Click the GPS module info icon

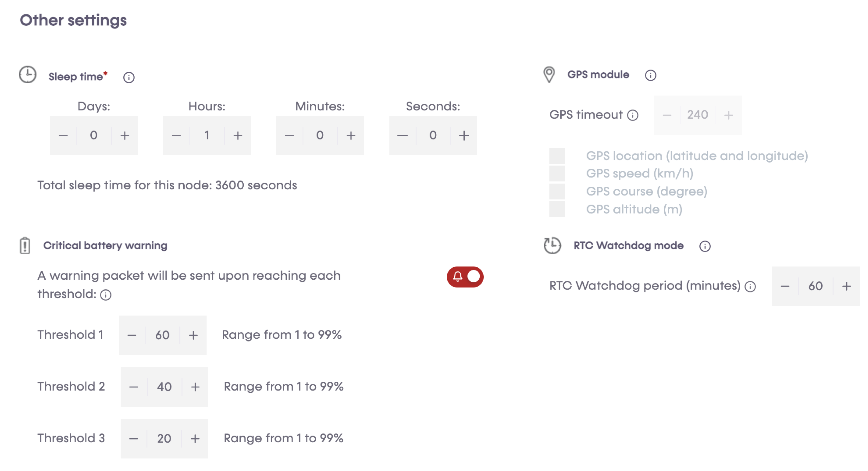click(650, 75)
